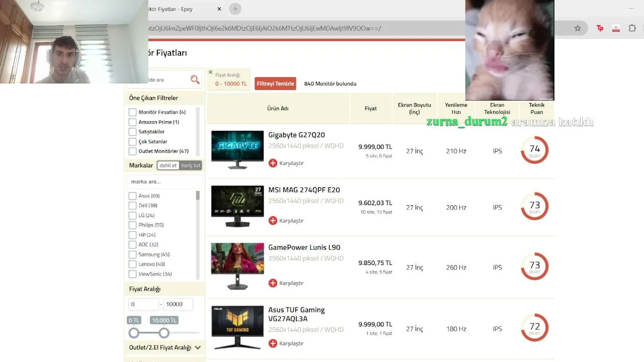Sort by the Fiyat column header
This screenshot has height=362, width=644.
[371, 108]
